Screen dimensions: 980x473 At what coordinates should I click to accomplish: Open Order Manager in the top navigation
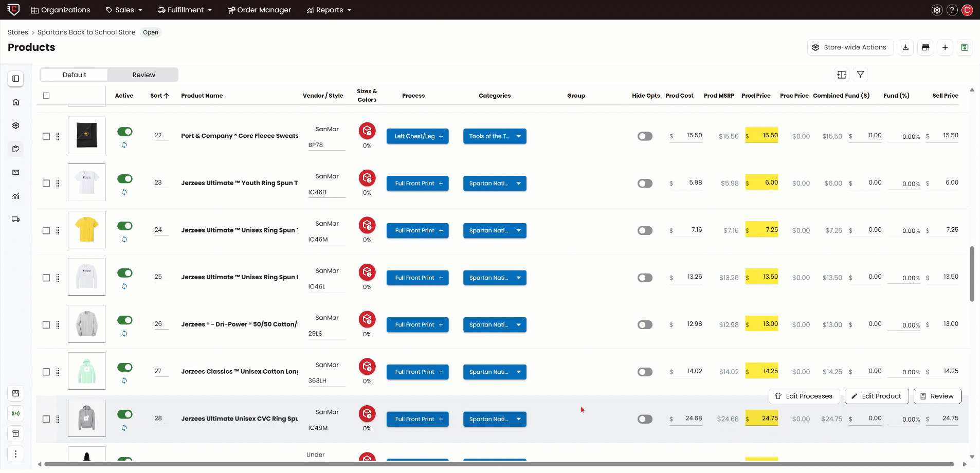click(x=259, y=10)
